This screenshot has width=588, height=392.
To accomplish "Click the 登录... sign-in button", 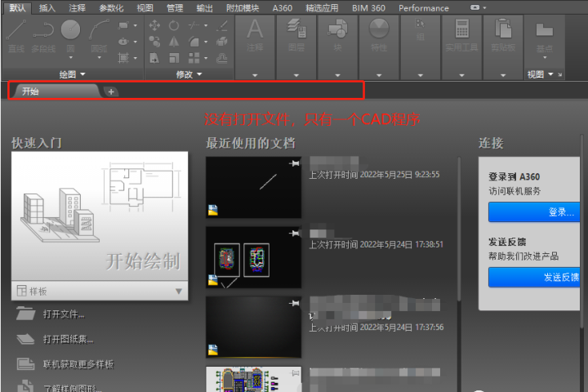I will [534, 212].
